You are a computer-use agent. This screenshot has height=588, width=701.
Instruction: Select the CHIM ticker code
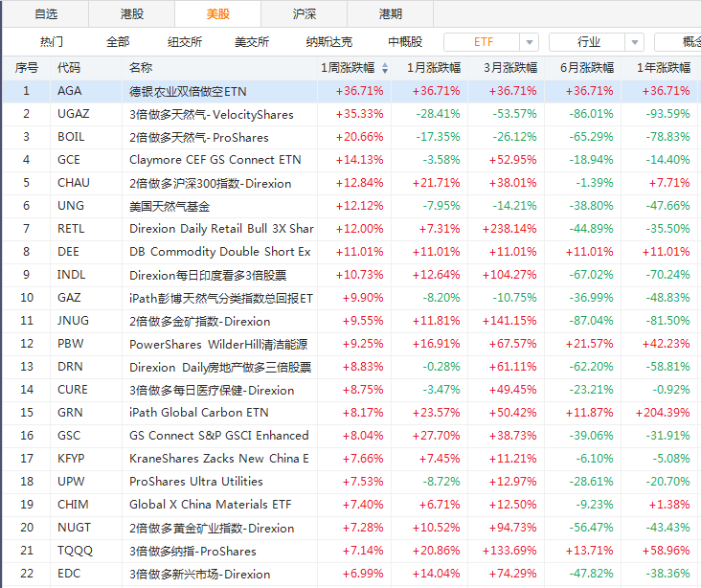[73, 504]
